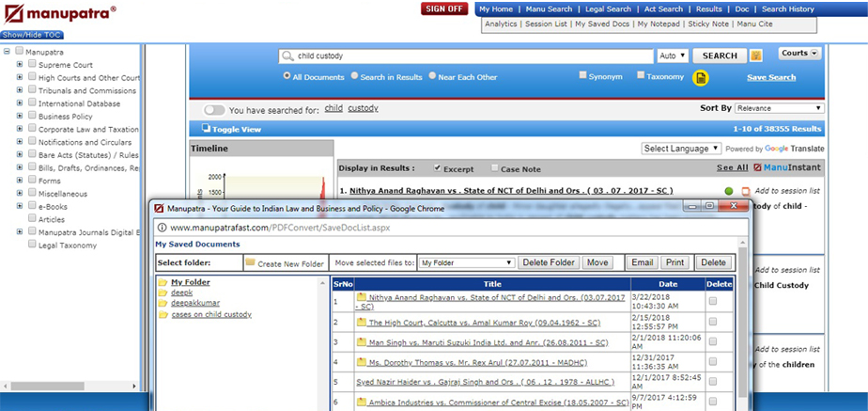Click cases on child custody folder icon
This screenshot has height=411, width=868.
(x=163, y=315)
